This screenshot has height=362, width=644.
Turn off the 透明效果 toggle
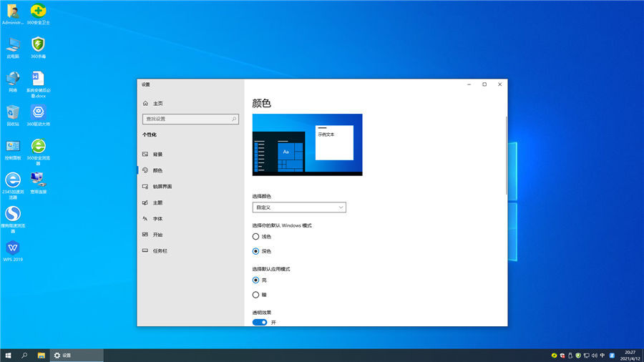(x=260, y=322)
